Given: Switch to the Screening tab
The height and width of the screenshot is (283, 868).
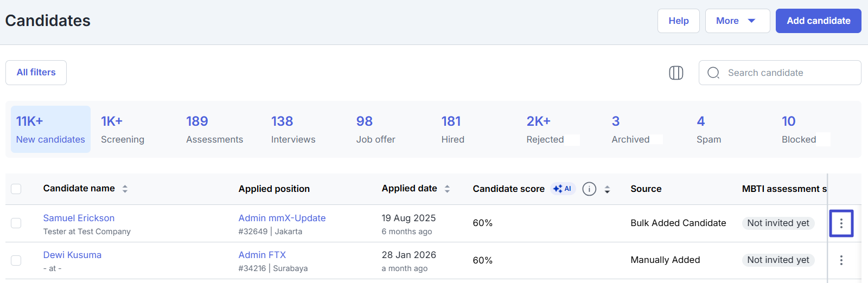Looking at the screenshot, I should 123,130.
